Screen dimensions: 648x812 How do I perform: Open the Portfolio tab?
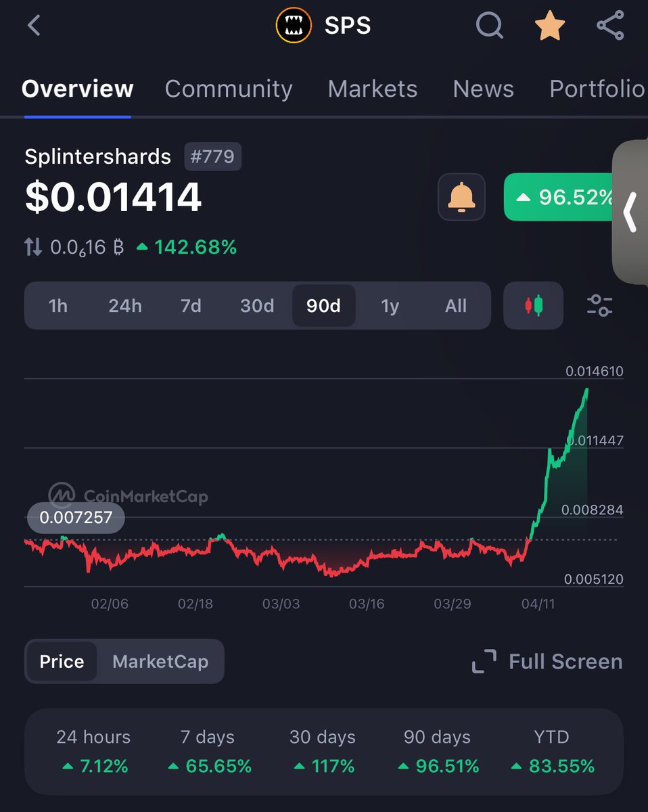598,89
